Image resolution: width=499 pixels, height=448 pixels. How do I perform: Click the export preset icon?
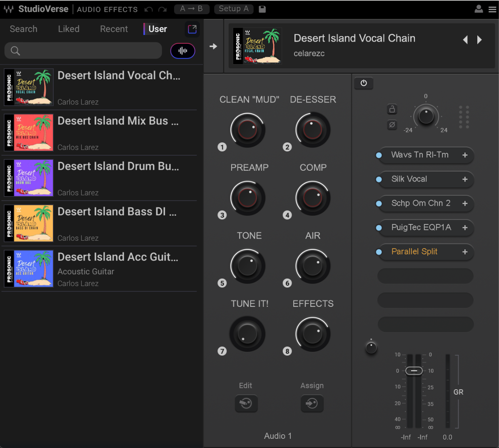click(192, 29)
